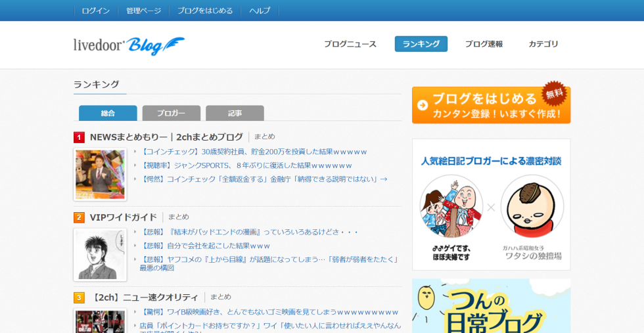Click まとめ category next to NEWSまとめもりー
This screenshot has height=333, width=644.
point(264,137)
